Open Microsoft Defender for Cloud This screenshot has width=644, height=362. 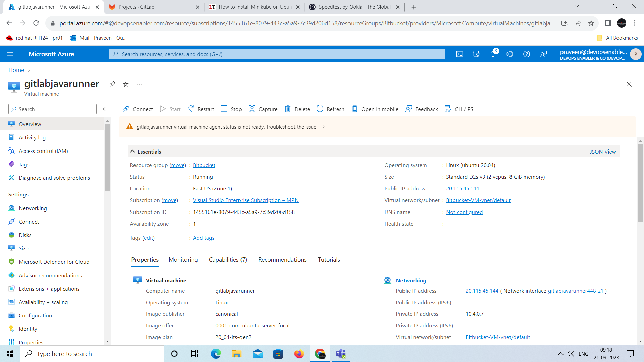[x=54, y=262]
